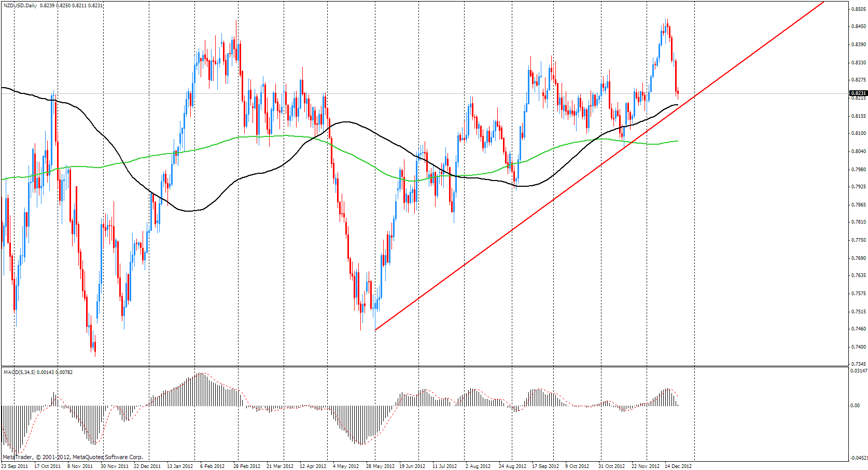This screenshot has width=868, height=470.
Task: Click the 22 Nov 2012 date label
Action: click(x=646, y=466)
